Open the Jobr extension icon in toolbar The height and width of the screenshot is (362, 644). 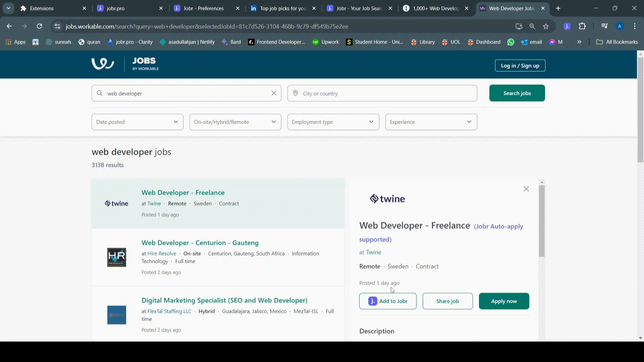click(x=567, y=26)
